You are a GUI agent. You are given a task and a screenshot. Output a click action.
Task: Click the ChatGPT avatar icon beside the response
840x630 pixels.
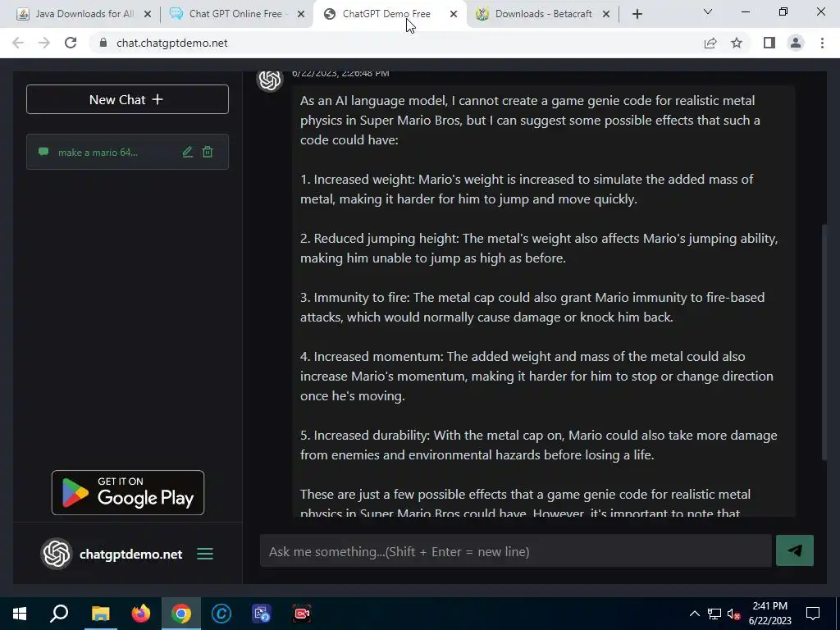pos(270,80)
